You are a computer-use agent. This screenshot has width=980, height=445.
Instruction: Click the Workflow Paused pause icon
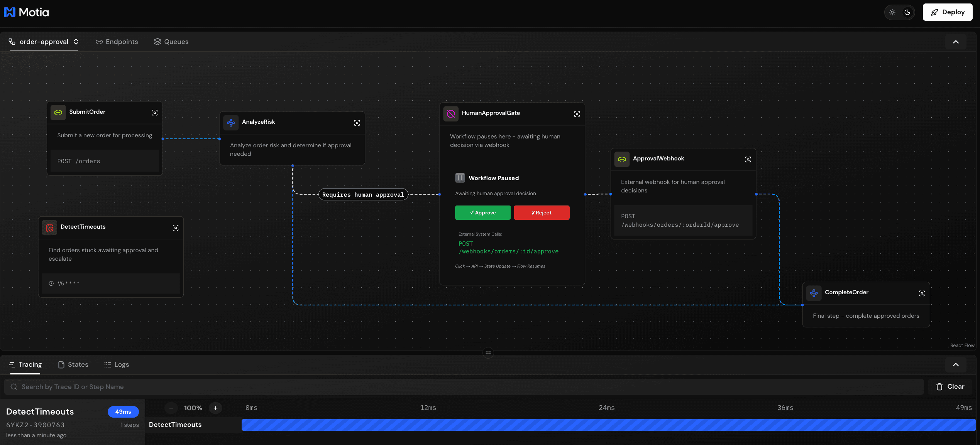point(460,178)
